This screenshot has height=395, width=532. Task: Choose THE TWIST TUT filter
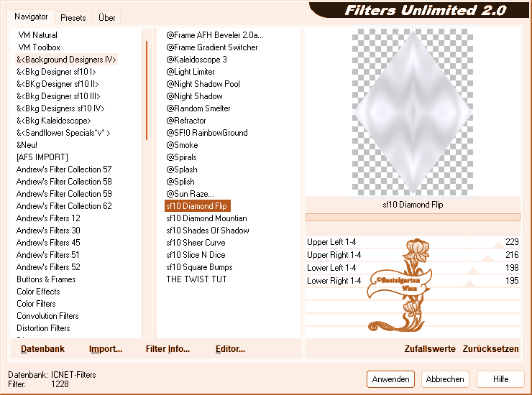(196, 279)
